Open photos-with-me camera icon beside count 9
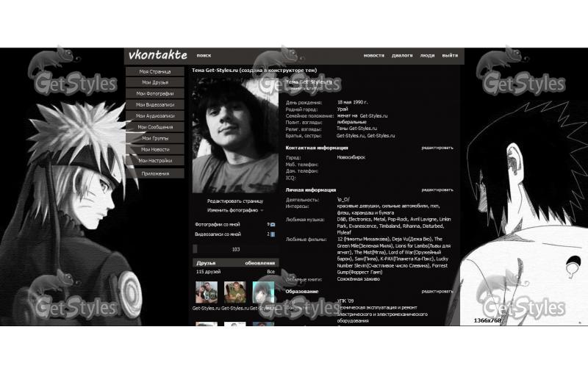Screen dimensions: 588x374 click(x=273, y=225)
